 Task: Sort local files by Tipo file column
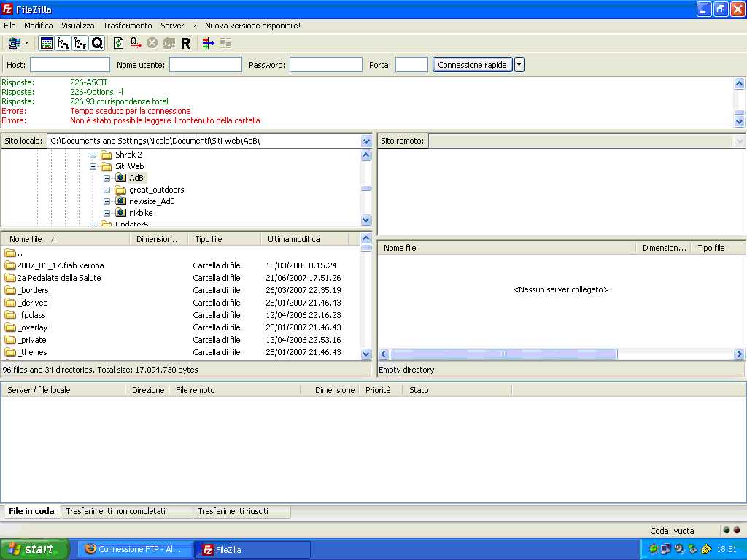[225, 239]
